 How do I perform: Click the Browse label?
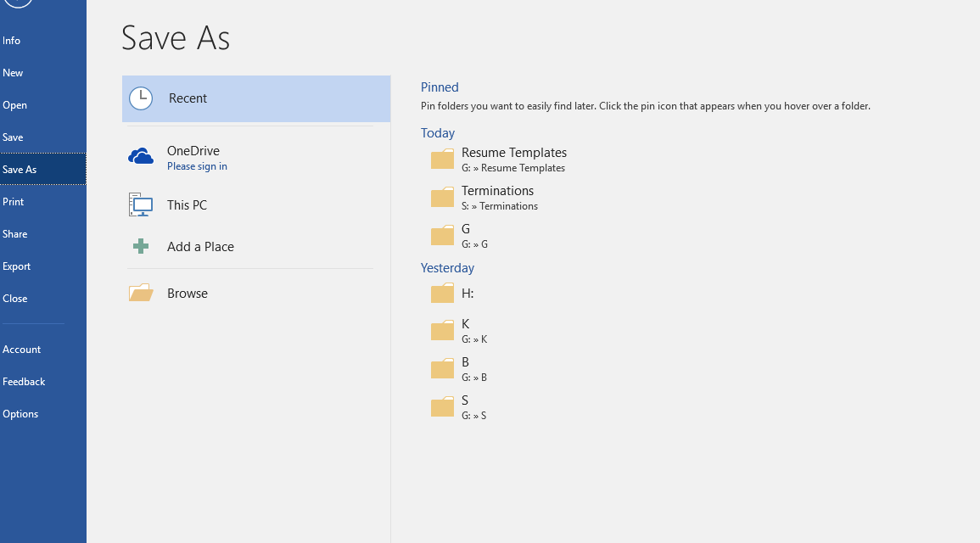point(188,293)
